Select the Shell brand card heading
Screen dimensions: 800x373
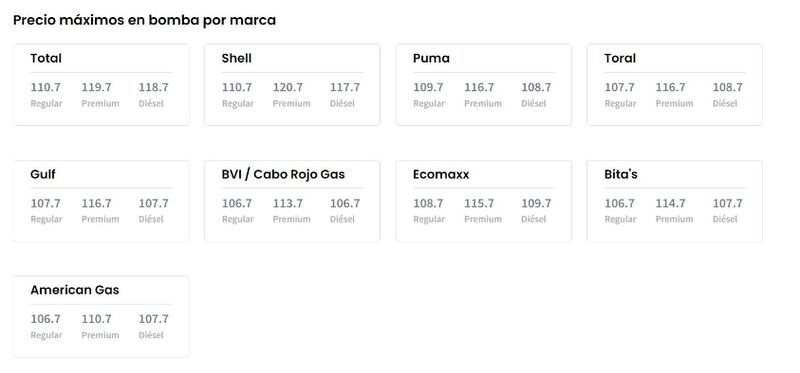coord(237,58)
